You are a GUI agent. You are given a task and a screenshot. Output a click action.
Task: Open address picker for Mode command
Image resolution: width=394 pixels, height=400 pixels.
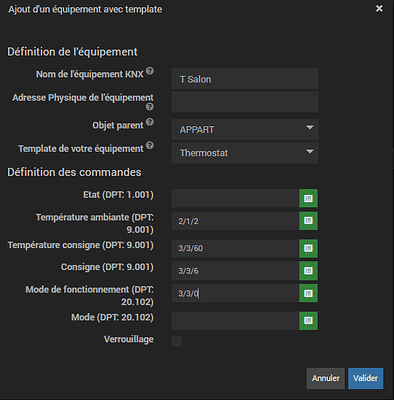pyautogui.click(x=308, y=321)
